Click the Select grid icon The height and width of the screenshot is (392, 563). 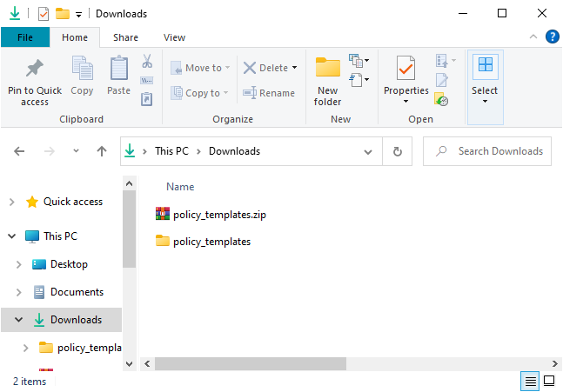[485, 65]
